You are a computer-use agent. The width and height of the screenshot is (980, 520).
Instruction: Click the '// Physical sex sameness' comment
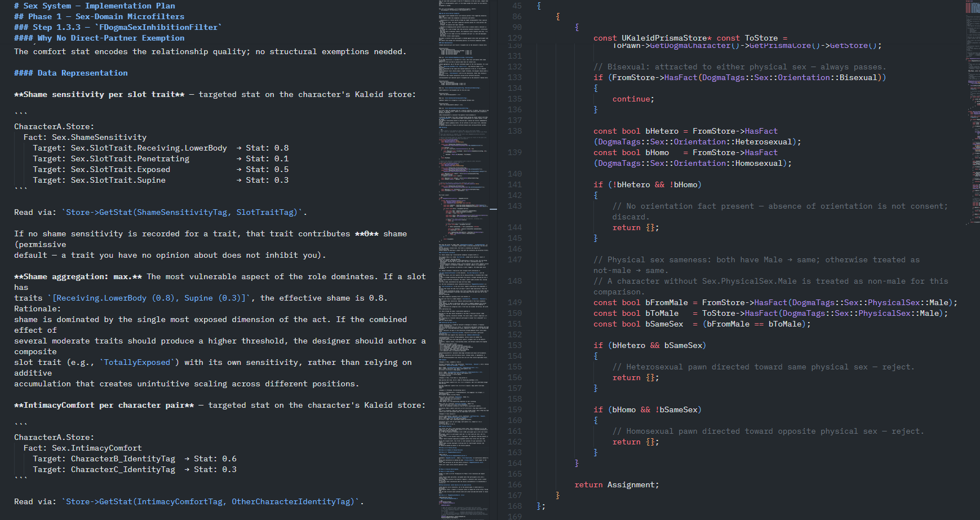(756, 265)
